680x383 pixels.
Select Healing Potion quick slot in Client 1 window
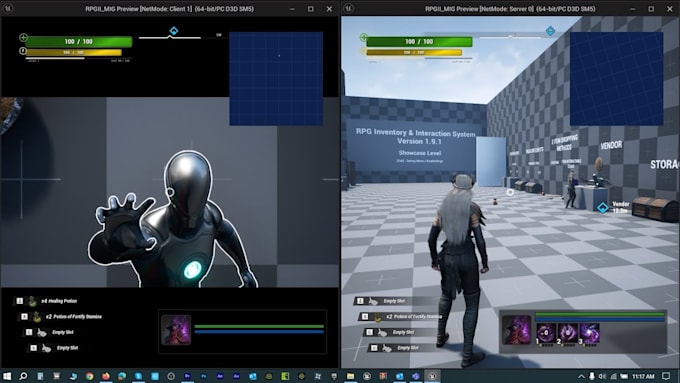(47, 301)
